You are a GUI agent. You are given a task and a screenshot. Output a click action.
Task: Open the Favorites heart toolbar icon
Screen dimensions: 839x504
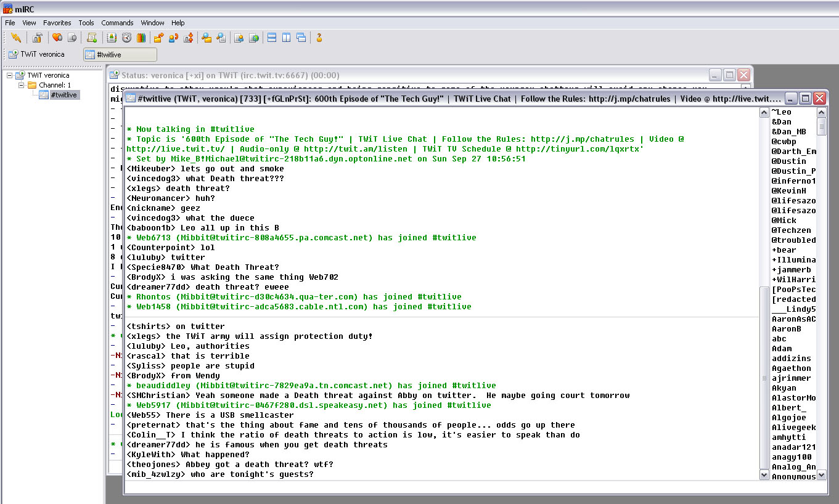coord(57,38)
